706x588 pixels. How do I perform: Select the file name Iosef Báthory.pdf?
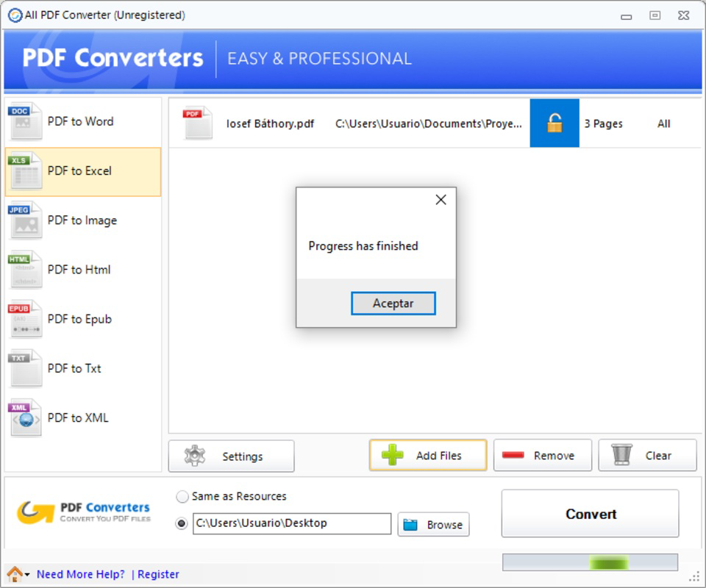pyautogui.click(x=270, y=123)
